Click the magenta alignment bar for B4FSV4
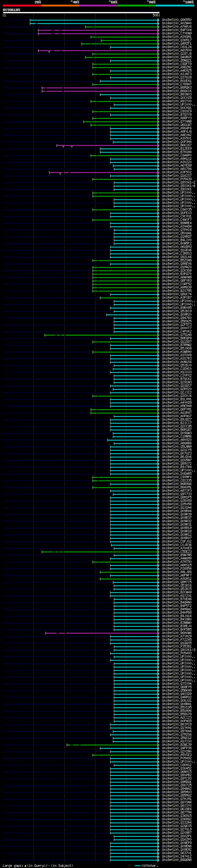 tap(98, 30)
